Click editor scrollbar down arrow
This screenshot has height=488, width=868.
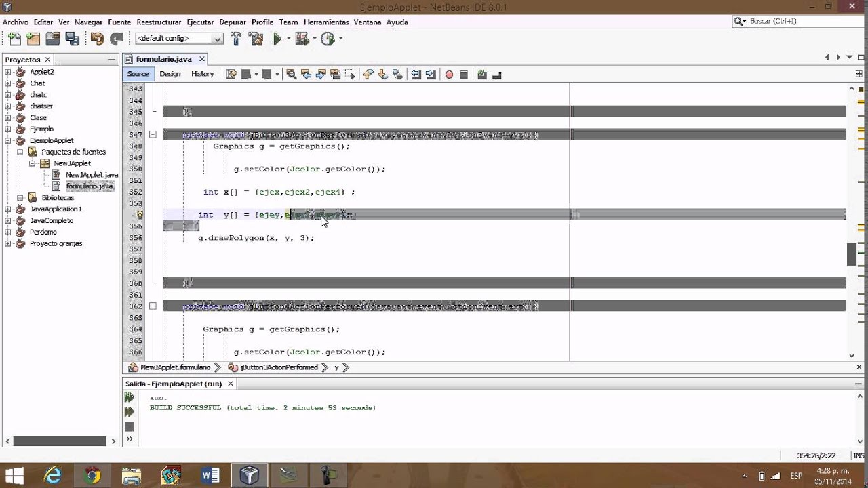pyautogui.click(x=852, y=355)
